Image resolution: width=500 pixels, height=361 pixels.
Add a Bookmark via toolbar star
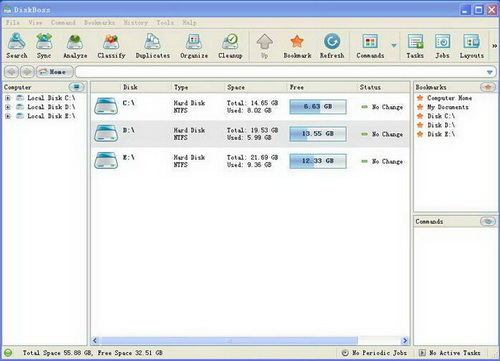pyautogui.click(x=297, y=46)
